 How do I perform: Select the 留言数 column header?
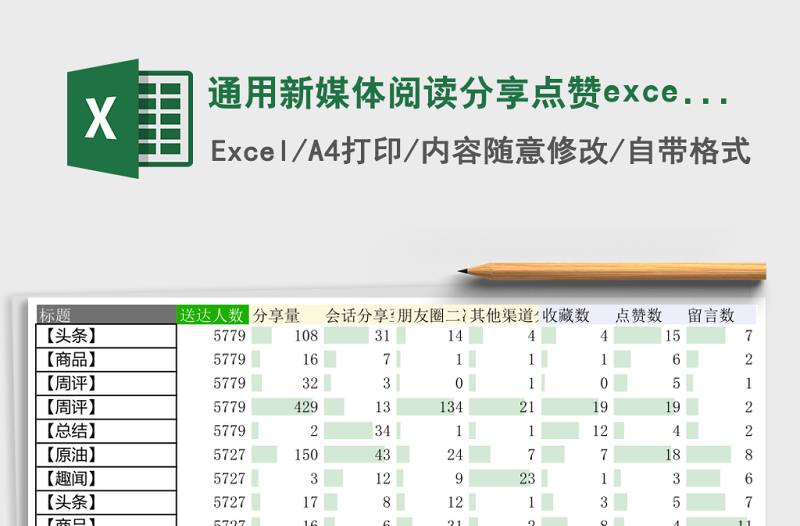pos(720,315)
